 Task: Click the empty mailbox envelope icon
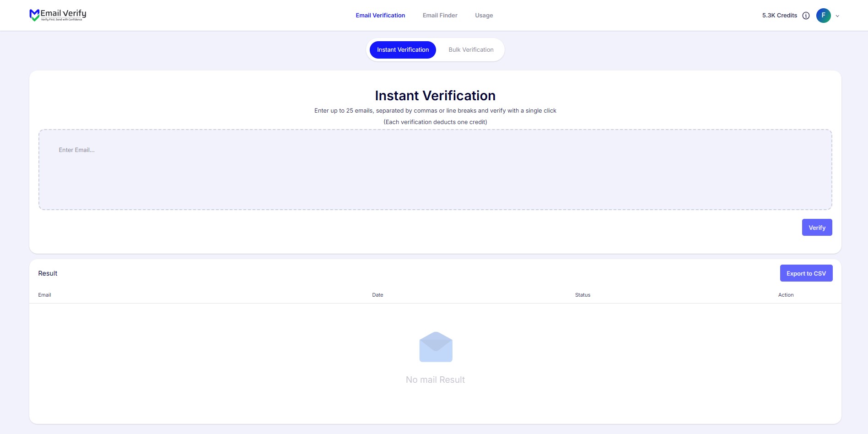[x=436, y=347]
